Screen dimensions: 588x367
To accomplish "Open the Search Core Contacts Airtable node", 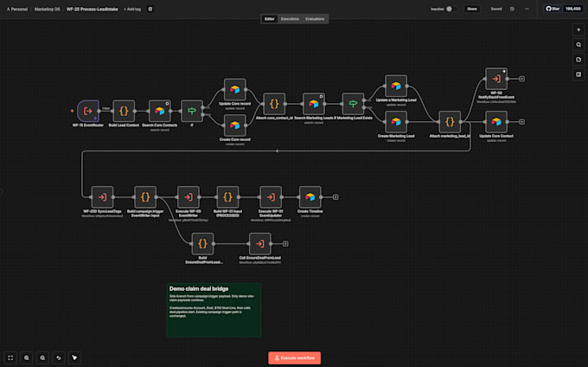I will [x=159, y=111].
